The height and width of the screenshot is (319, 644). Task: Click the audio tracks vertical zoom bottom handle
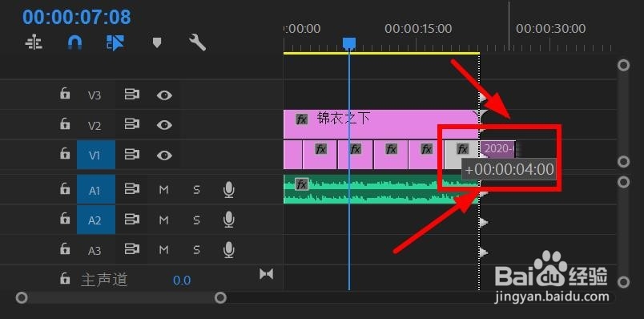tap(623, 282)
